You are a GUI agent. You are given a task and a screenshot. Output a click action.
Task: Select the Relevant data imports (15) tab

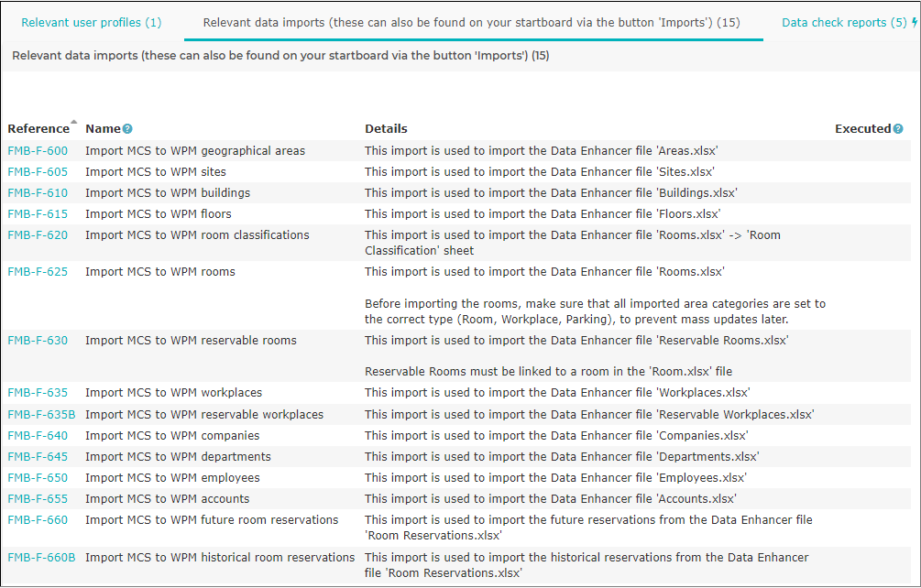[471, 23]
